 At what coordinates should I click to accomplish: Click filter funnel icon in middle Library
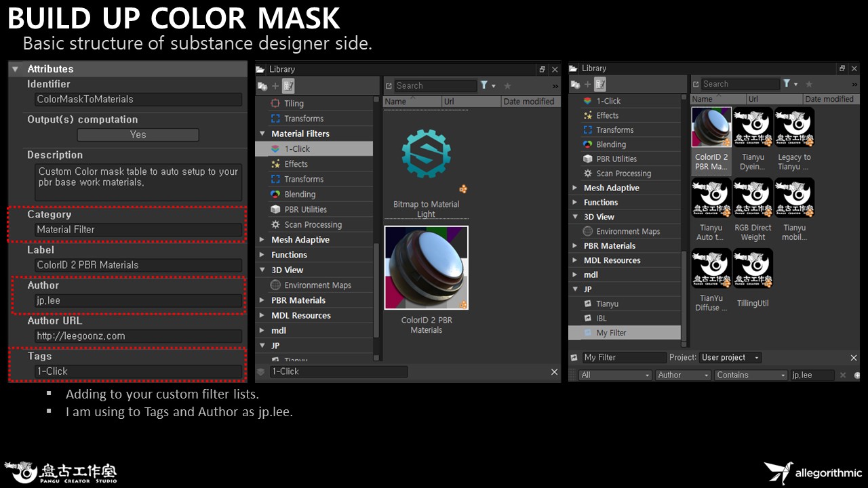(x=484, y=85)
